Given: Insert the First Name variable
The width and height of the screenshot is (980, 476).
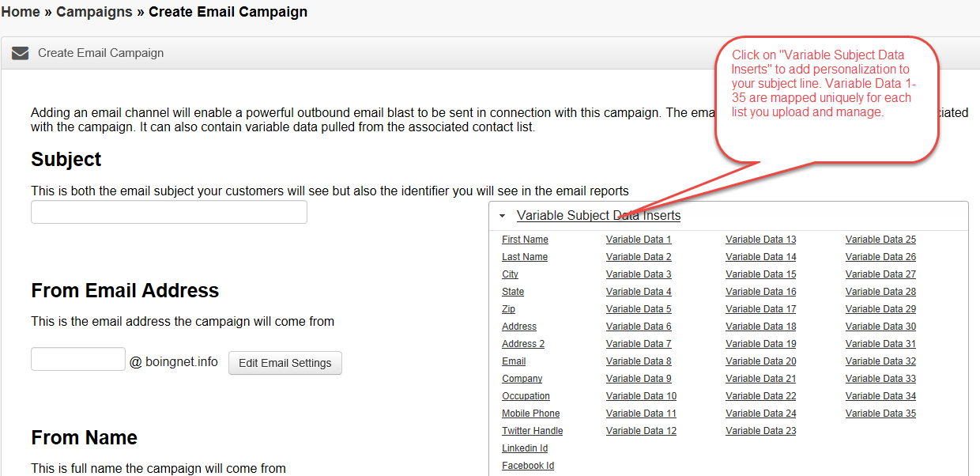Looking at the screenshot, I should [525, 240].
